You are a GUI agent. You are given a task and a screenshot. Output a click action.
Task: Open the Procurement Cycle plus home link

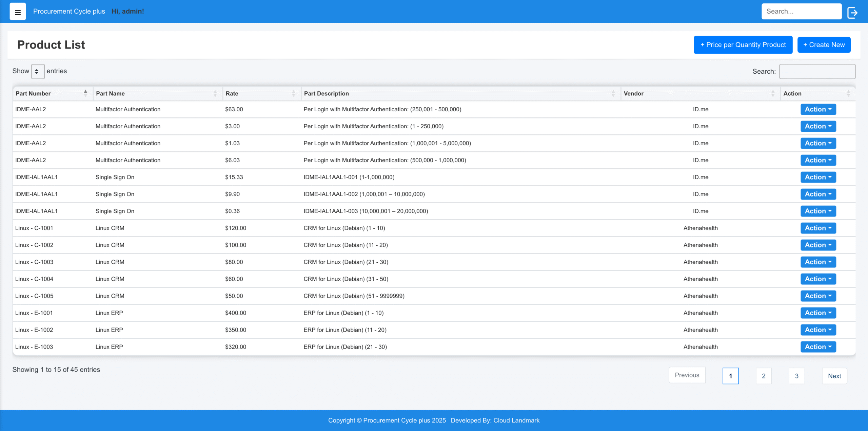pyautogui.click(x=69, y=11)
